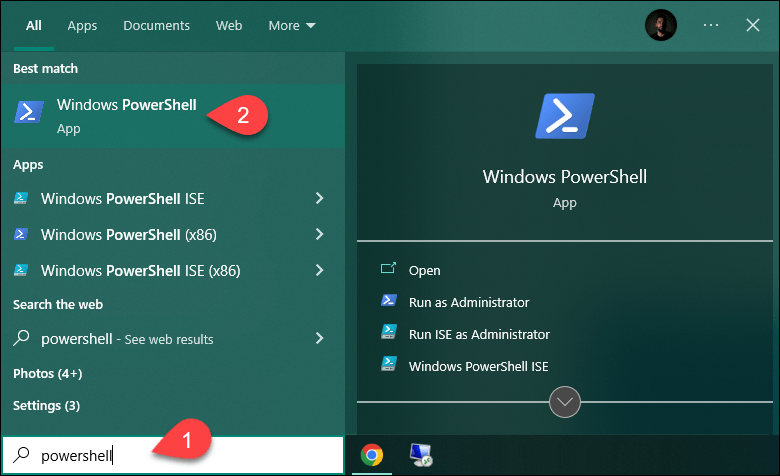780x476 pixels.
Task: Open Windows PowerShell best match result
Action: click(173, 116)
